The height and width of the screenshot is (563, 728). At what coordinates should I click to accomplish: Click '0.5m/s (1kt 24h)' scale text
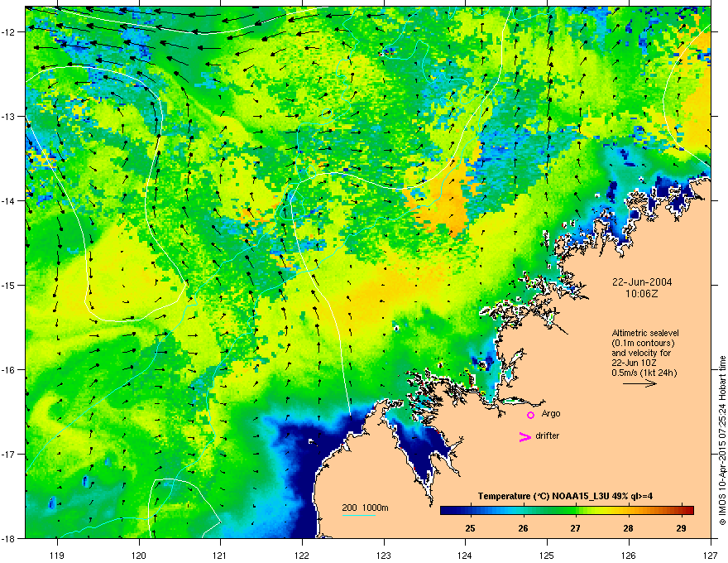click(644, 373)
